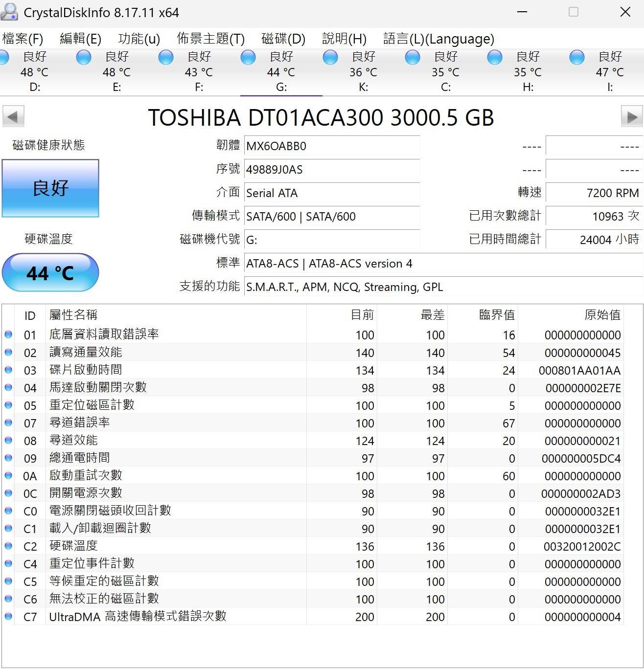Select the E: drive status orb
This screenshot has width=644, height=669.
[84, 58]
